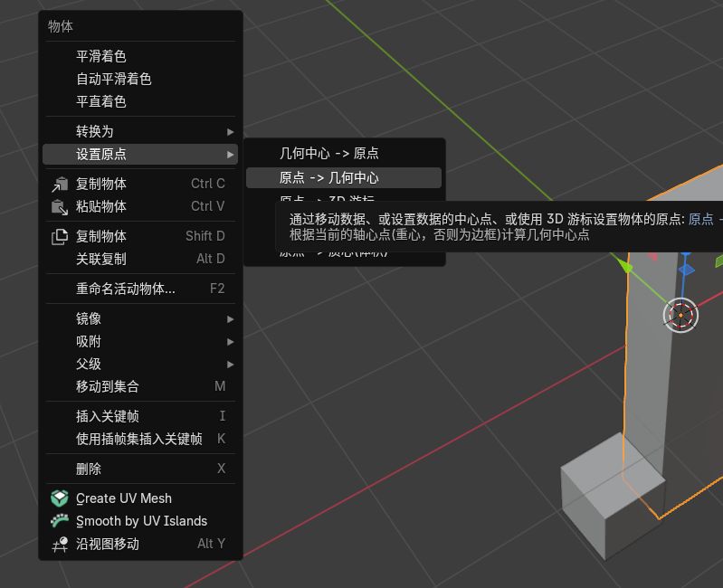Click the paste objects clipboard icon
723x588 pixels.
pos(60,206)
